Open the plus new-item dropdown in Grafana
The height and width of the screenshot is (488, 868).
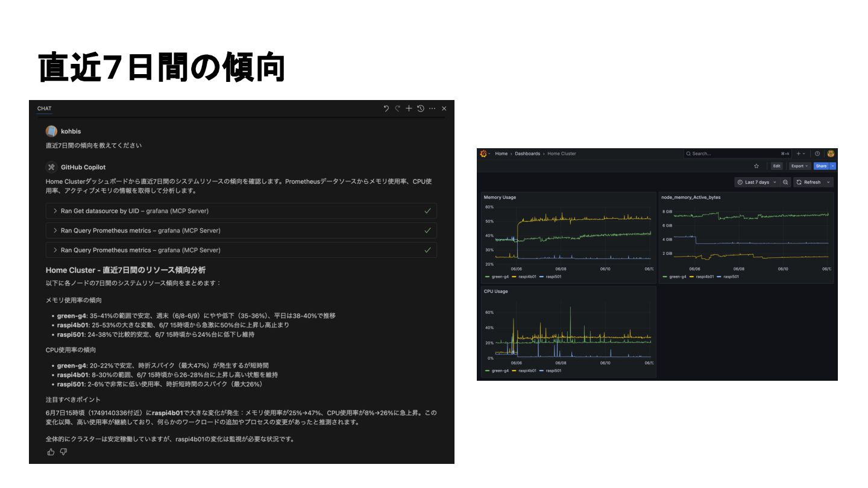point(800,154)
